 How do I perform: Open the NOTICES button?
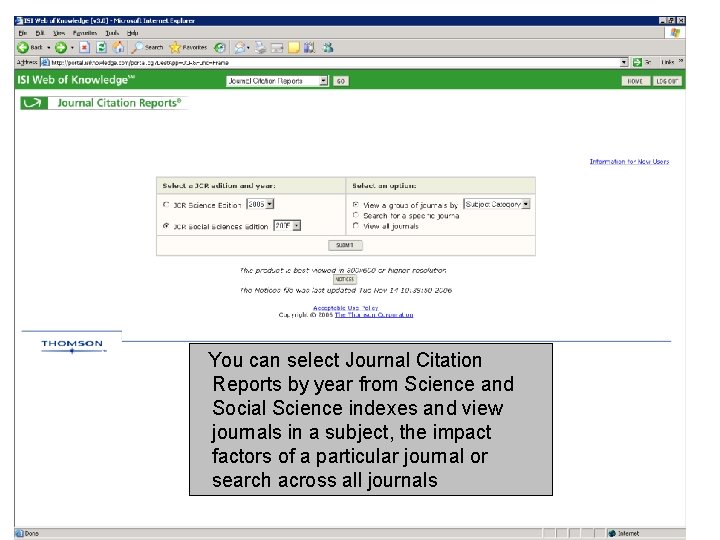click(345, 279)
